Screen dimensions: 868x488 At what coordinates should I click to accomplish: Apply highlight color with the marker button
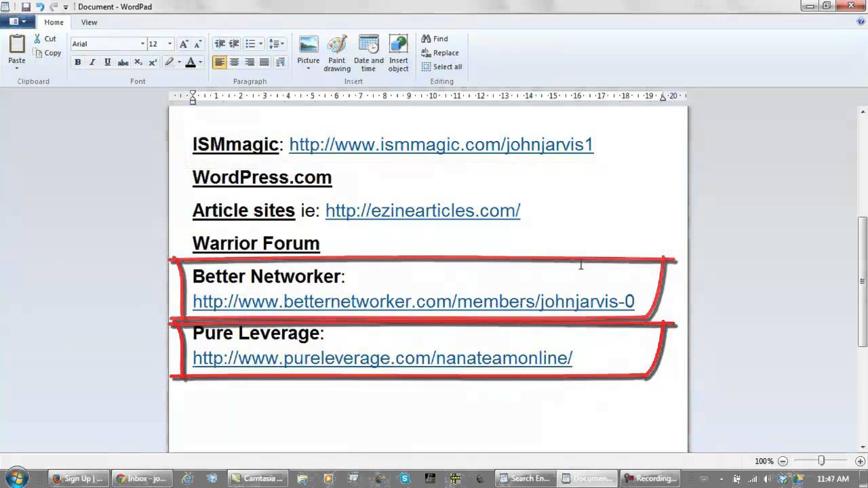tap(169, 62)
